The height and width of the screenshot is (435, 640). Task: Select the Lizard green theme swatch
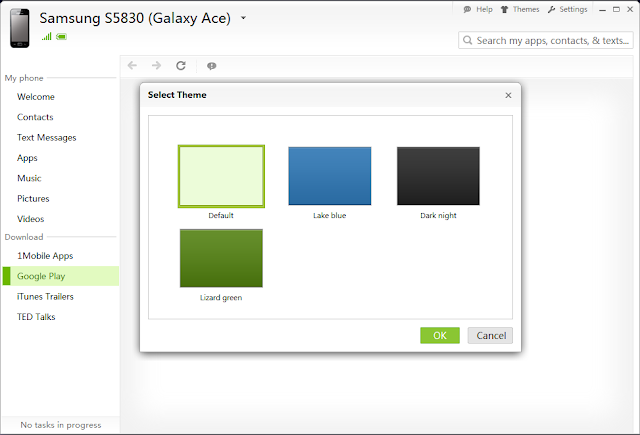click(221, 258)
